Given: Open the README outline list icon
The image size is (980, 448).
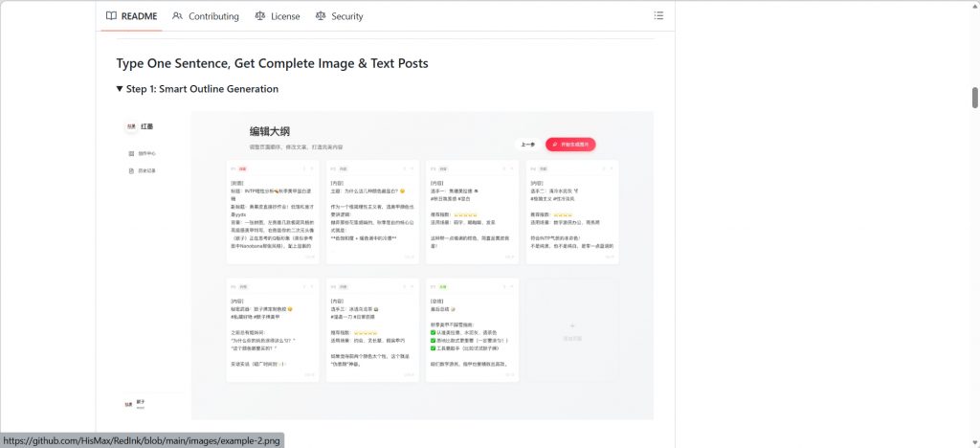Looking at the screenshot, I should [657, 15].
